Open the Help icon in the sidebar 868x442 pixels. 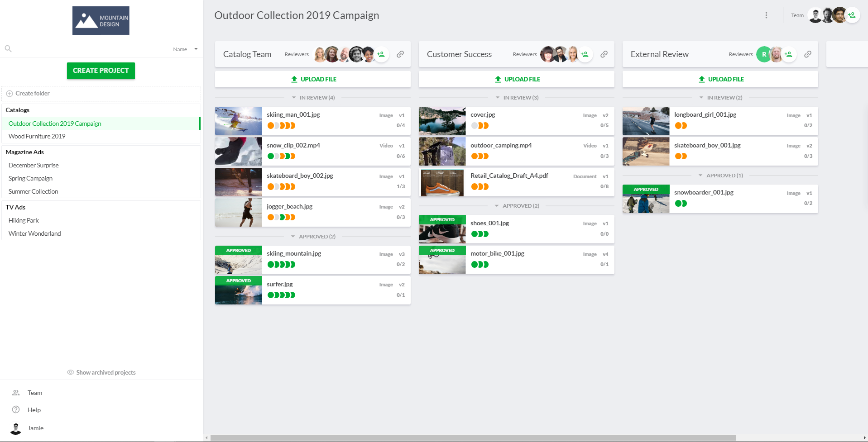(16, 410)
